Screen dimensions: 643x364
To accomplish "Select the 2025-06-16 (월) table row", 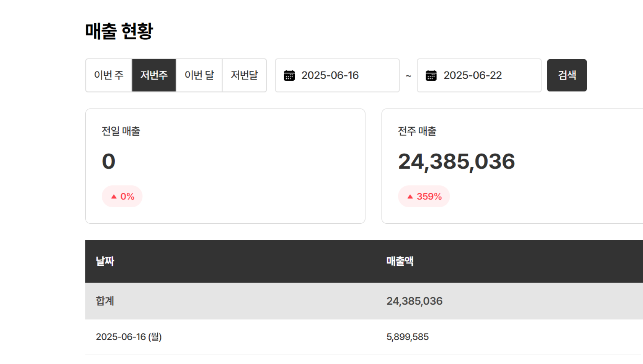I will coord(129,337).
